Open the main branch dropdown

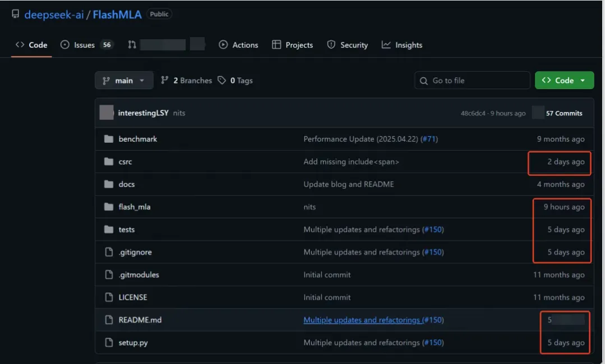pos(123,81)
